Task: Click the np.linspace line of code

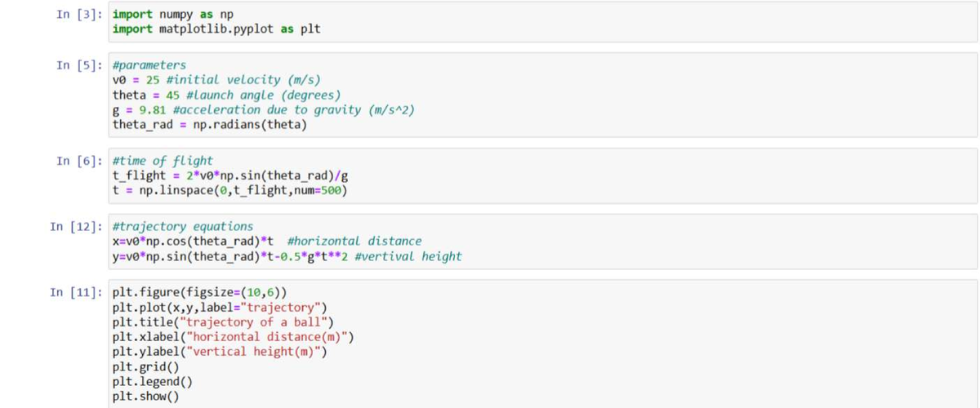Action: click(x=230, y=190)
